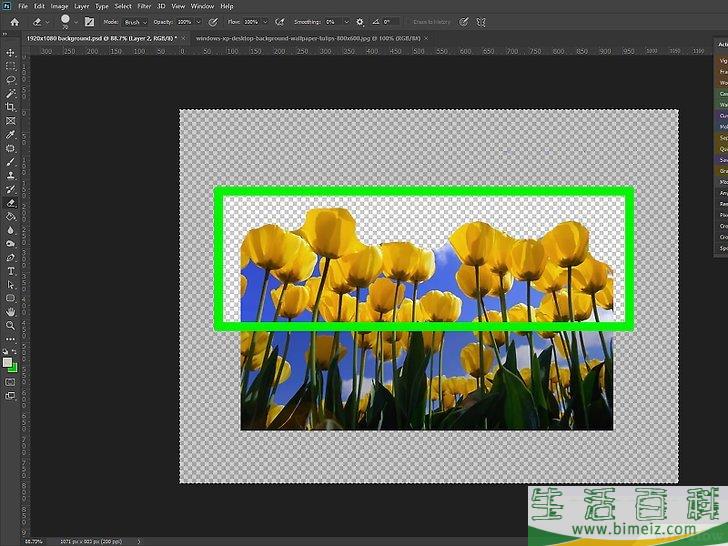Toggle pressure for size button
The image size is (728, 546).
(x=463, y=22)
